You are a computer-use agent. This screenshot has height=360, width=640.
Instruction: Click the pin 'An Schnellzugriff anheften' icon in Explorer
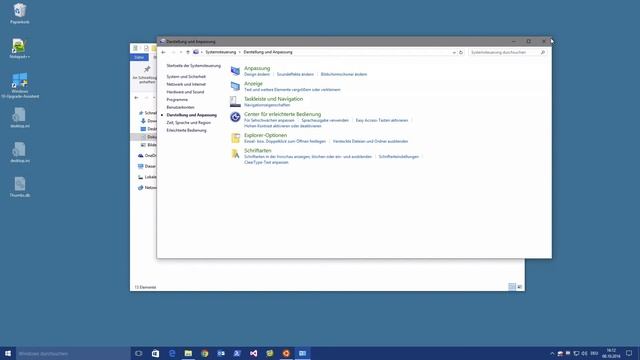coord(147,69)
